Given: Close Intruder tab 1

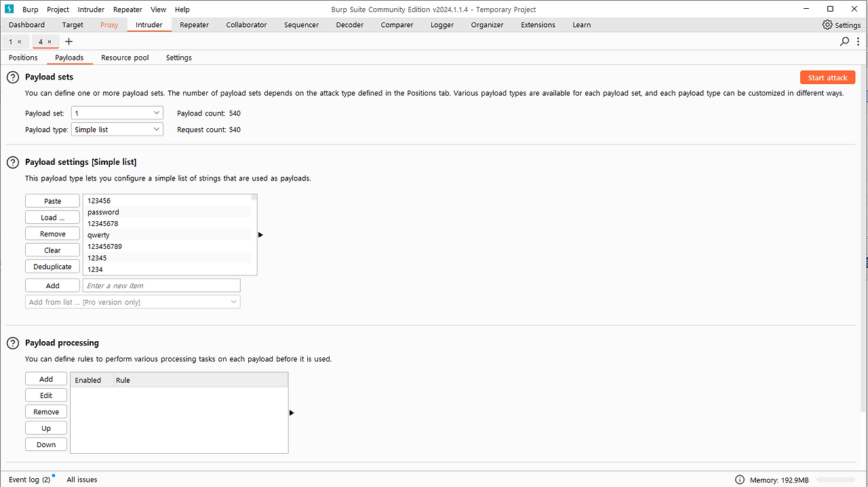Looking at the screenshot, I should 19,42.
